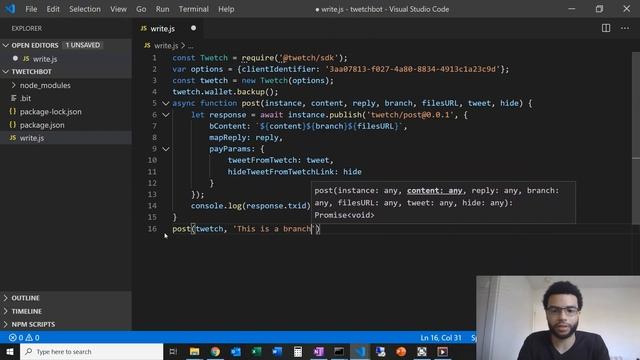Click the 1 UNSAVED badge
The width and height of the screenshot is (640, 360).
(82, 45)
